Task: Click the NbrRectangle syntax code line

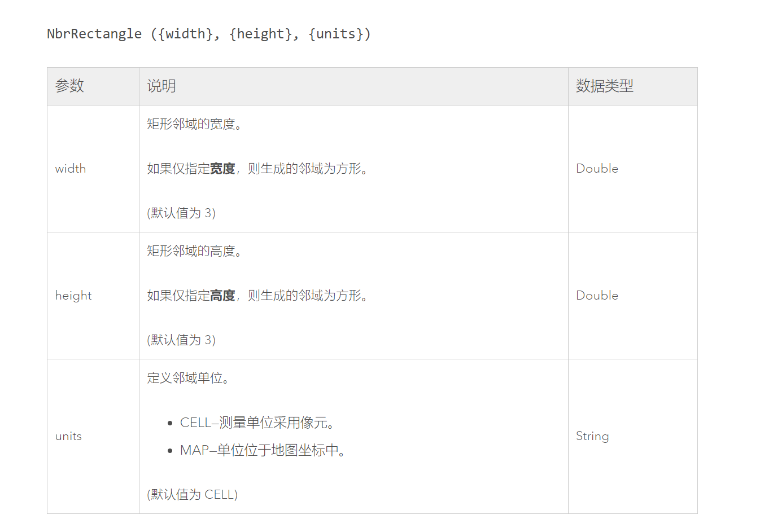Action: pyautogui.click(x=208, y=34)
